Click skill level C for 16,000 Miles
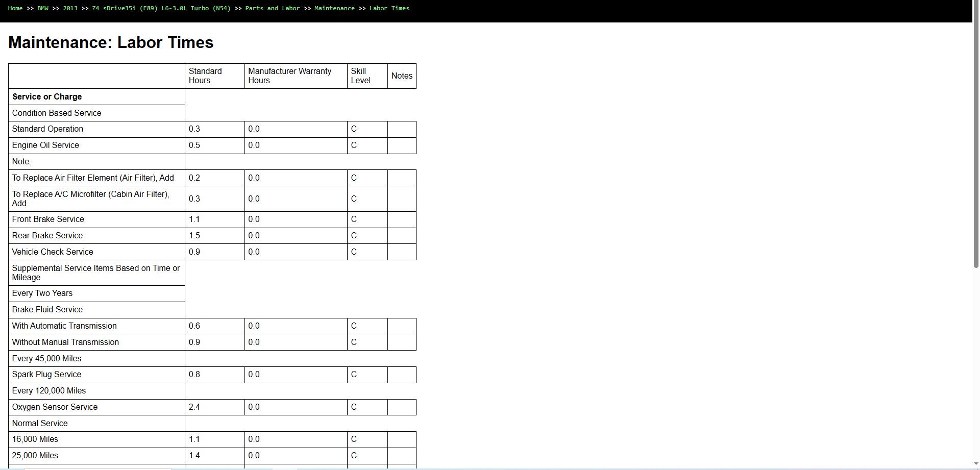 tap(367, 439)
